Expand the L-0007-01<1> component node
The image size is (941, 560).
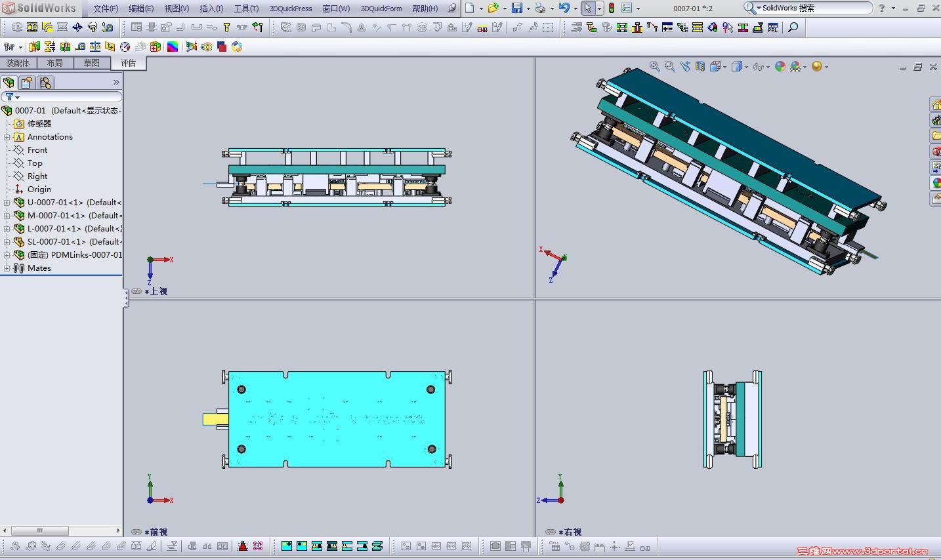[7, 229]
